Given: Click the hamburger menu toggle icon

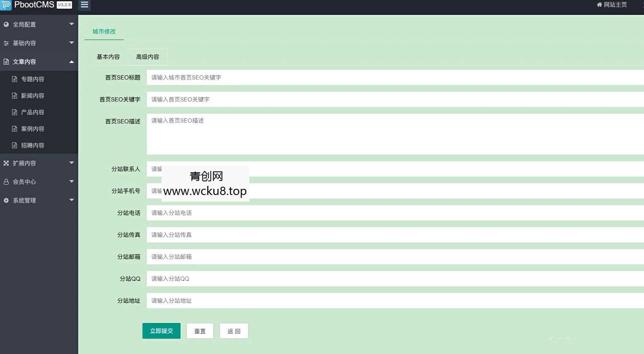Looking at the screenshot, I should pos(84,5).
